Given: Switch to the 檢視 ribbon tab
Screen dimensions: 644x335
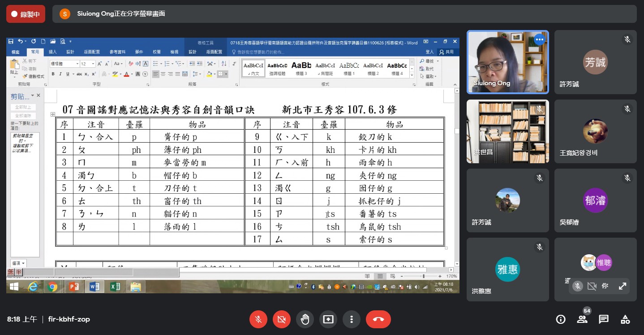Looking at the screenshot, I should [174, 52].
